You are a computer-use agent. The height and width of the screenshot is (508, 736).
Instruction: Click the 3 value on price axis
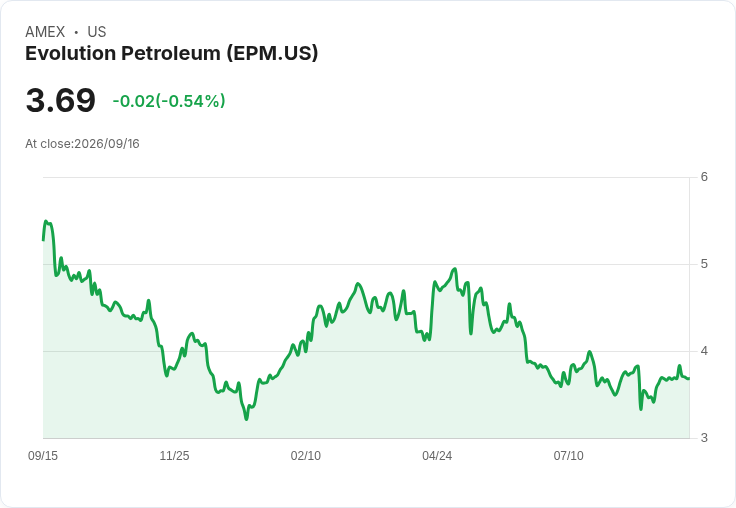[704, 438]
